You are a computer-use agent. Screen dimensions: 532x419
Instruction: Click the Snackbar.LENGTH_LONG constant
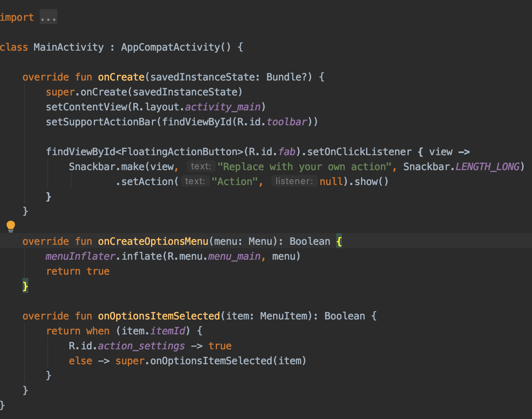(x=487, y=166)
